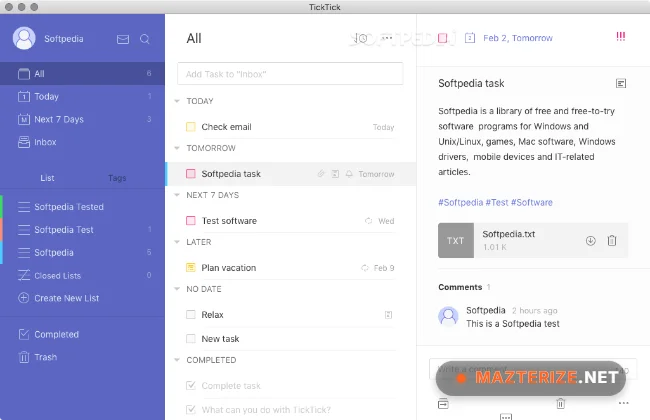Collapse the COMPLETED section

[x=177, y=360]
